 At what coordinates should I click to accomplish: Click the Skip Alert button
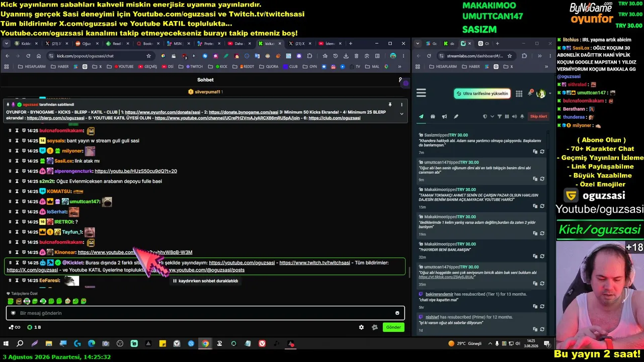click(538, 117)
